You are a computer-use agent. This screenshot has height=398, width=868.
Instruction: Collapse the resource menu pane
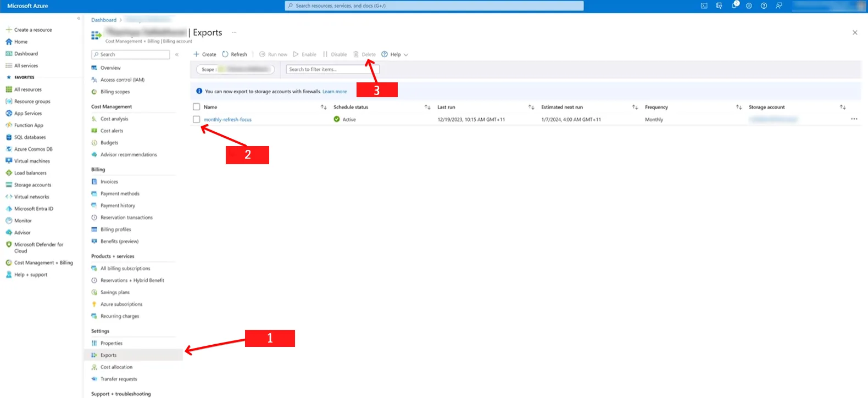(177, 54)
